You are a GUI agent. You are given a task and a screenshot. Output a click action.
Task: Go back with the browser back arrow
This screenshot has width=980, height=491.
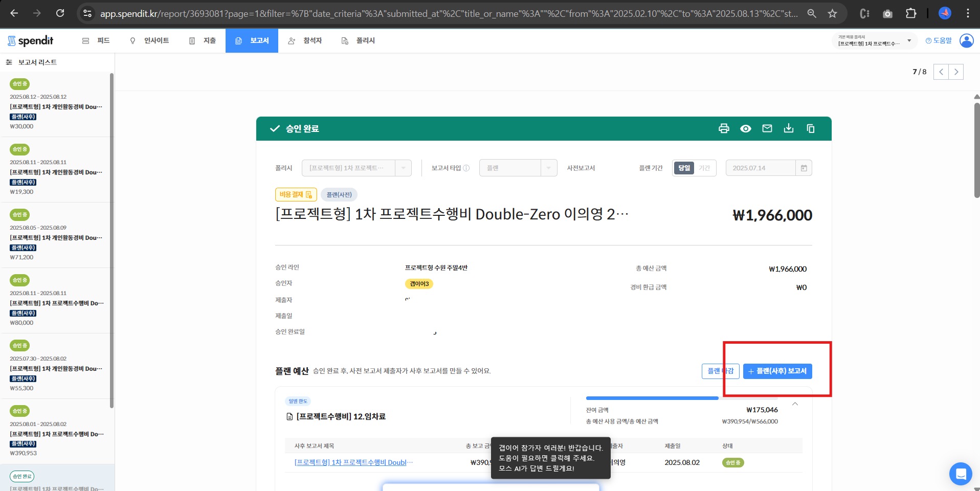14,13
